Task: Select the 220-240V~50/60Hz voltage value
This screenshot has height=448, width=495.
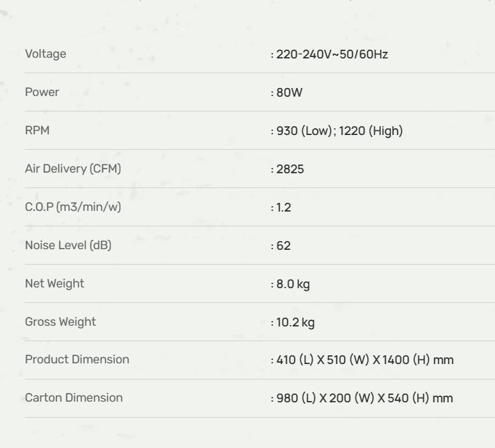Action: coord(332,54)
